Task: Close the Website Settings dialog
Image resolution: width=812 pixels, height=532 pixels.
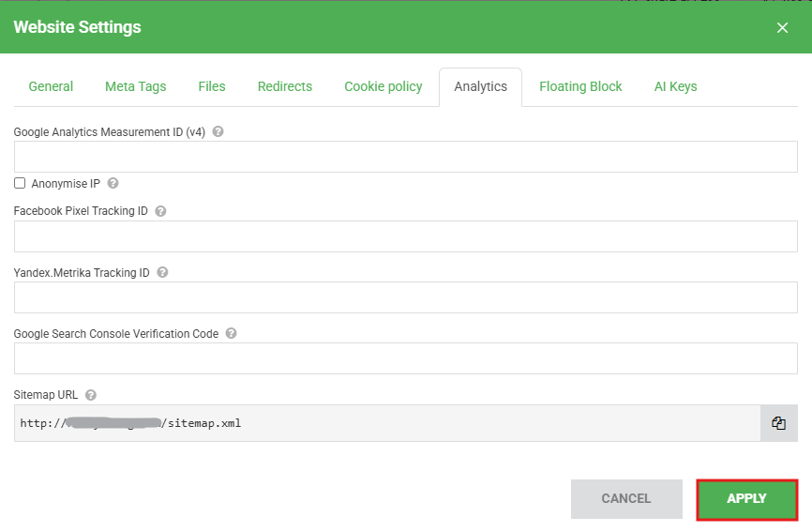Action: click(x=782, y=27)
